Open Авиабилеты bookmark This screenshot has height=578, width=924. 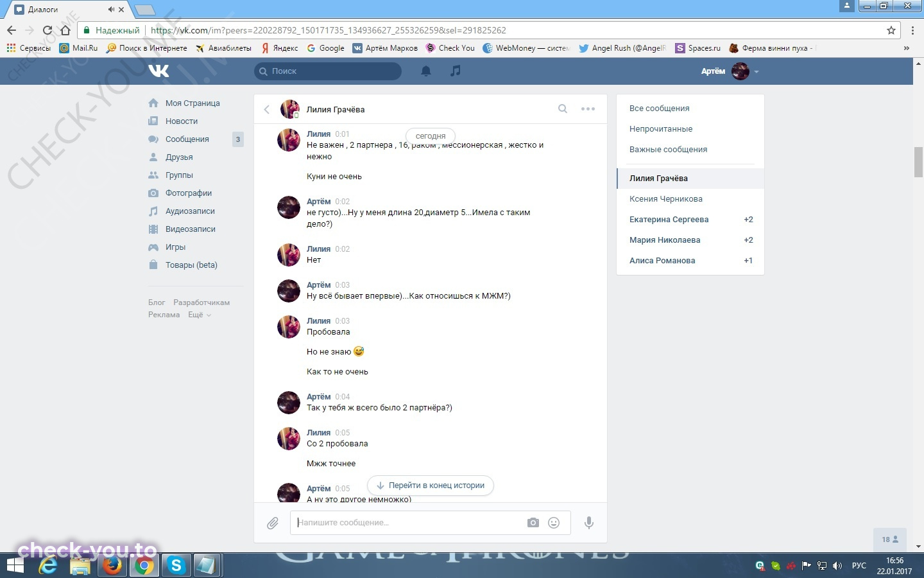click(223, 48)
